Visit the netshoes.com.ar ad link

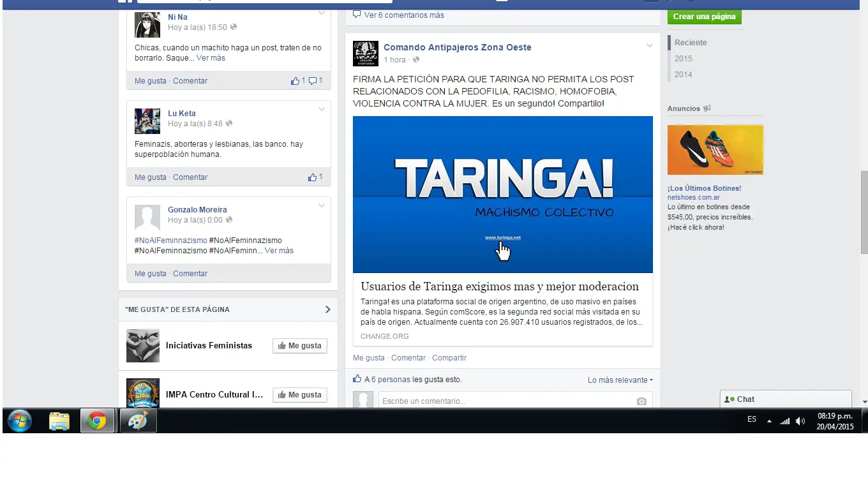click(694, 198)
